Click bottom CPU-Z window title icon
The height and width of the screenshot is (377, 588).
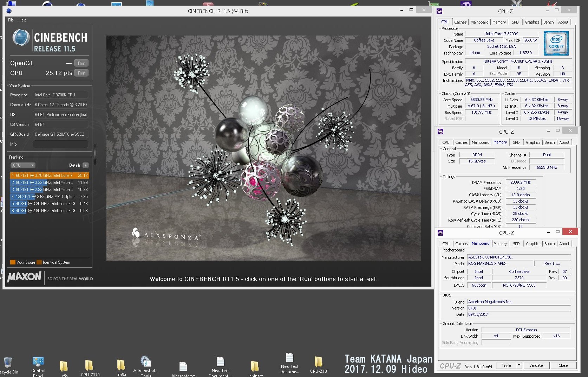[440, 233]
